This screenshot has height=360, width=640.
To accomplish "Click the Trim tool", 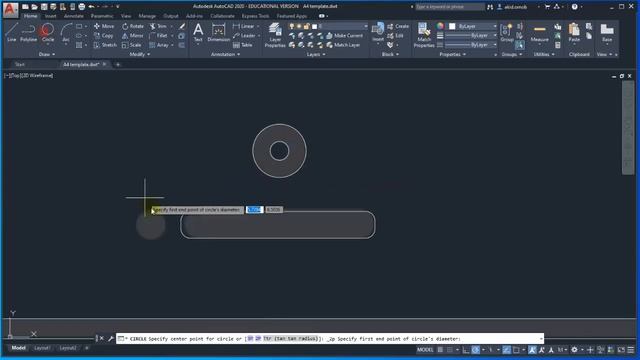I will (x=158, y=26).
